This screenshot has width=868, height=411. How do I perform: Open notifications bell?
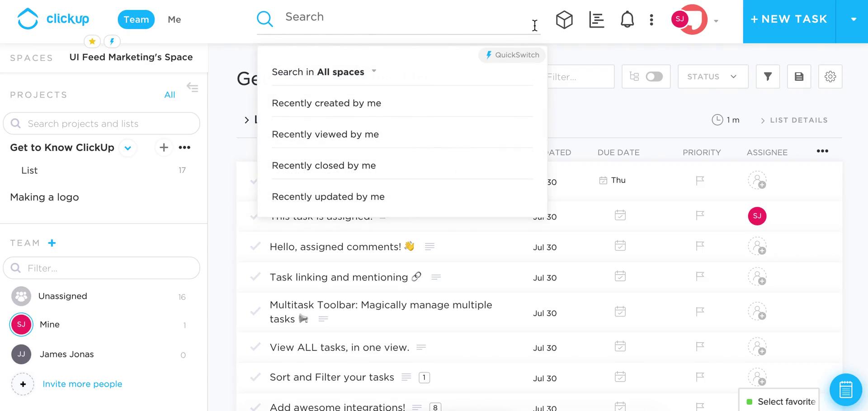[627, 20]
